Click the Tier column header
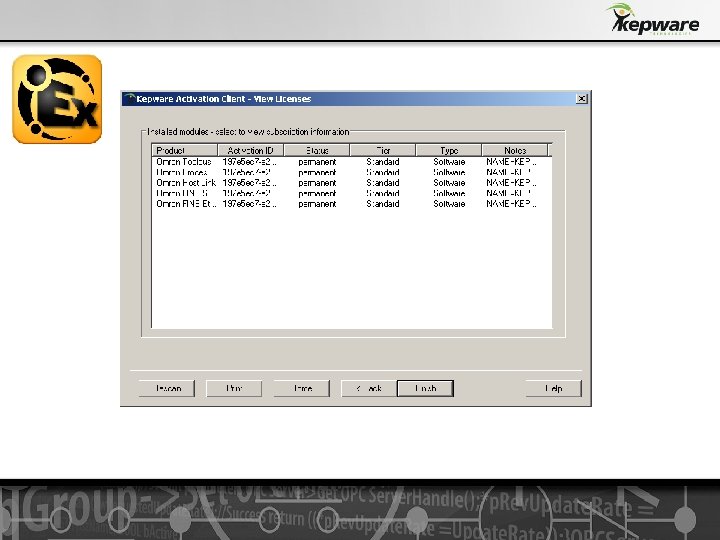 pos(383,150)
